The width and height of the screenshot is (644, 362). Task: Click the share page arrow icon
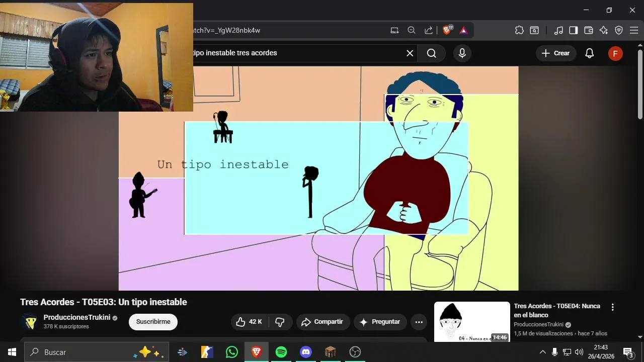[429, 30]
